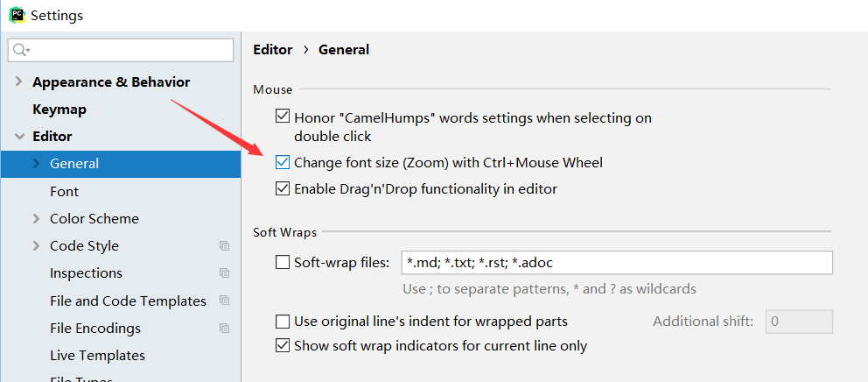Expand the Code Style node
868x382 pixels.
point(37,245)
